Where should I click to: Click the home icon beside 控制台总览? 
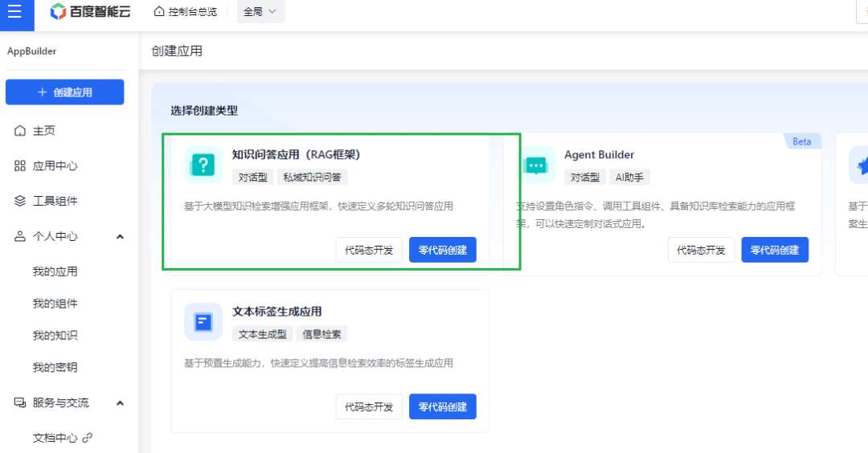pyautogui.click(x=159, y=11)
